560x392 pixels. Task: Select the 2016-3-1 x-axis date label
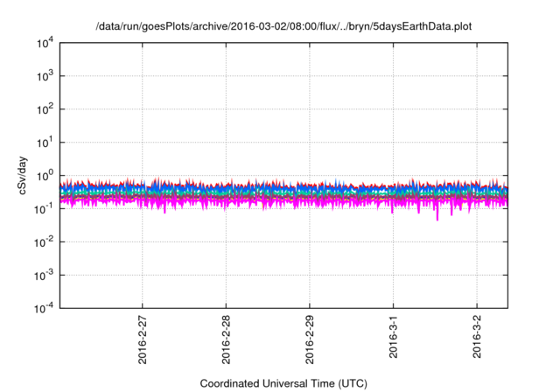pos(393,337)
